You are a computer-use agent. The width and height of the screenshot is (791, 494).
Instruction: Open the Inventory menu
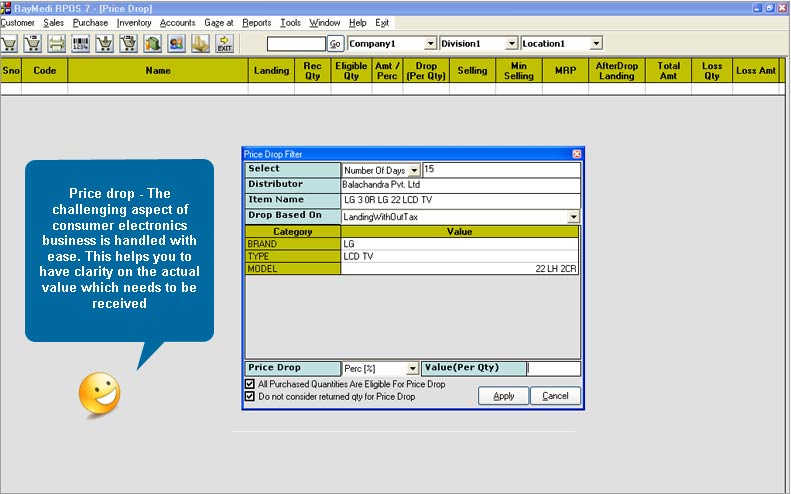tap(133, 22)
